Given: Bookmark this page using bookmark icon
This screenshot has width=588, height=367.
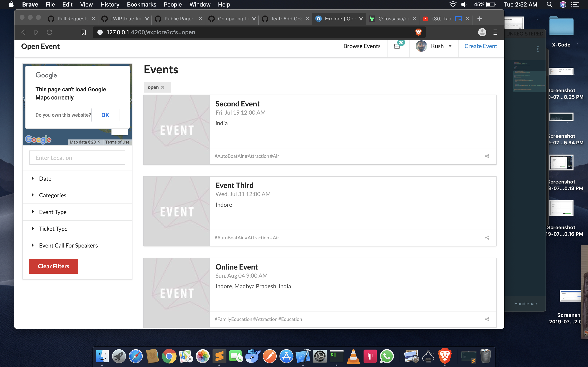Looking at the screenshot, I should tap(84, 32).
